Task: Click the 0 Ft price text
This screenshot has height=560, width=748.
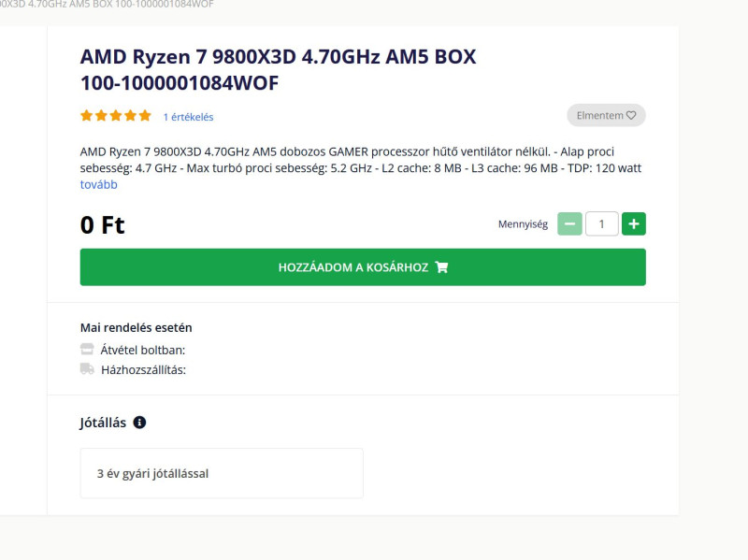Action: tap(102, 224)
